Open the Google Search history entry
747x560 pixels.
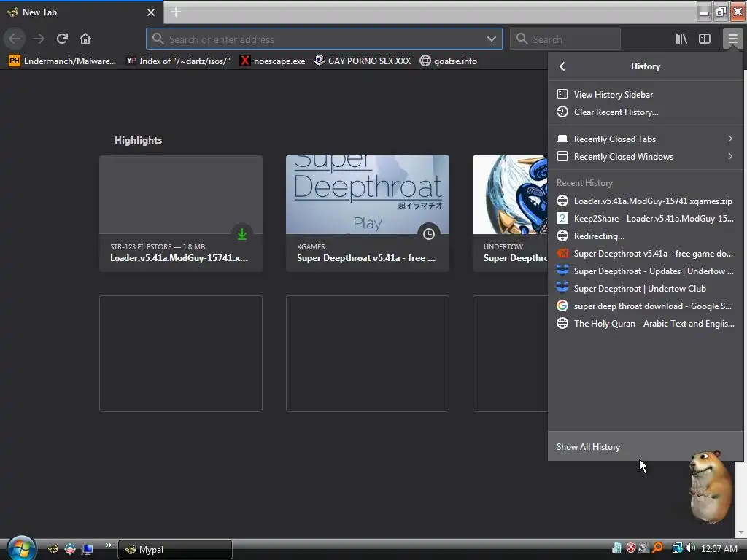coord(646,306)
